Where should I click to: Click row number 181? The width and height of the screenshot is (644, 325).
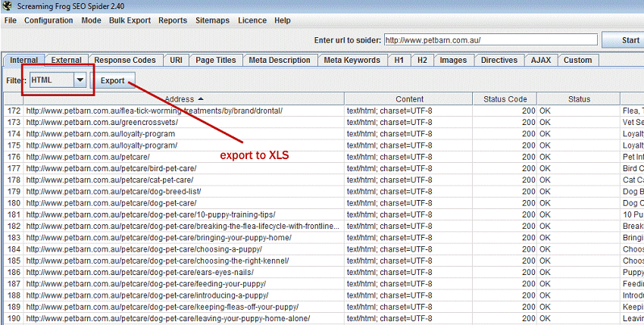click(x=14, y=214)
